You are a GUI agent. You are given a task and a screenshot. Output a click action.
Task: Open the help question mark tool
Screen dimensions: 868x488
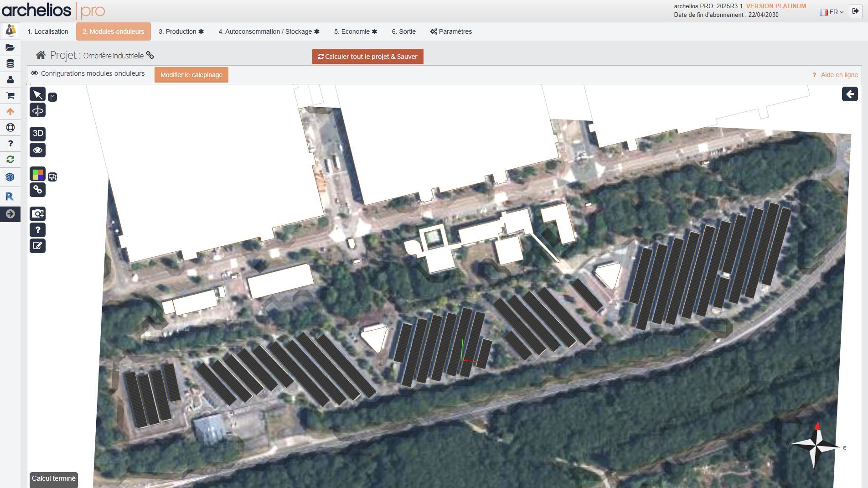point(38,229)
